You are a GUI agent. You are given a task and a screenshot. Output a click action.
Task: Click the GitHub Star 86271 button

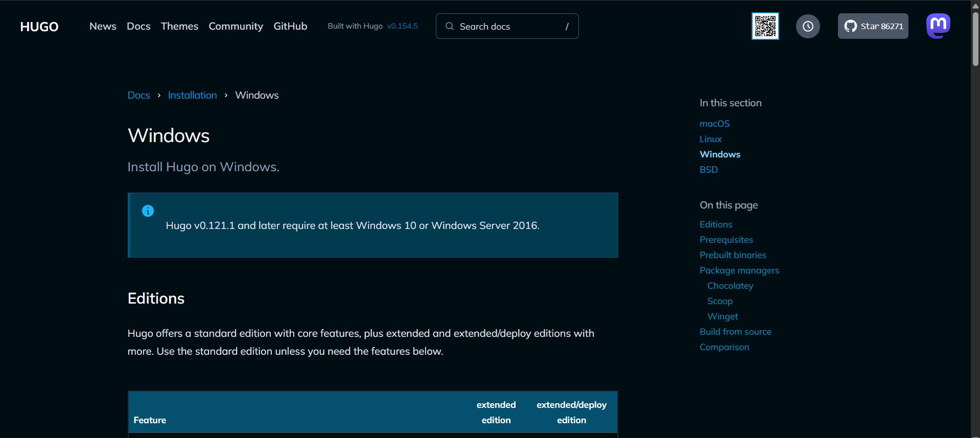click(873, 26)
